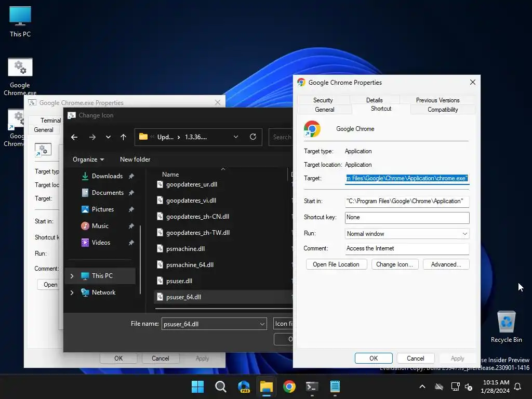Select This PC in navigation pane

[102, 276]
